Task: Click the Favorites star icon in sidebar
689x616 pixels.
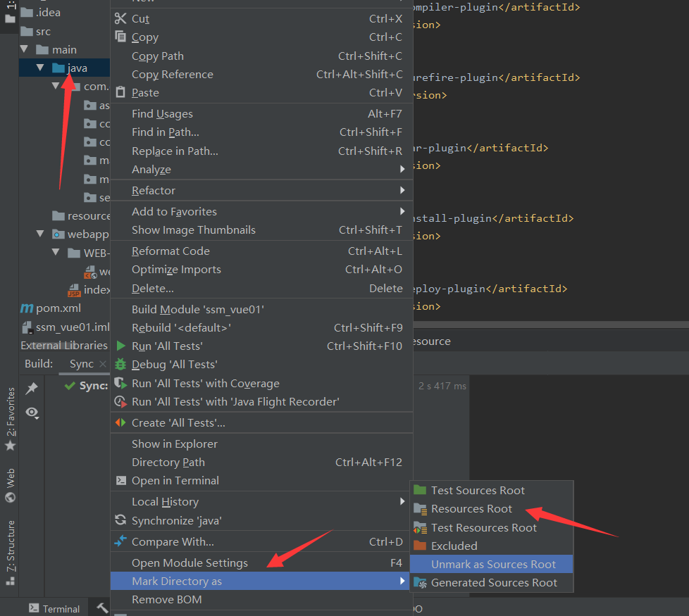Action: point(10,446)
